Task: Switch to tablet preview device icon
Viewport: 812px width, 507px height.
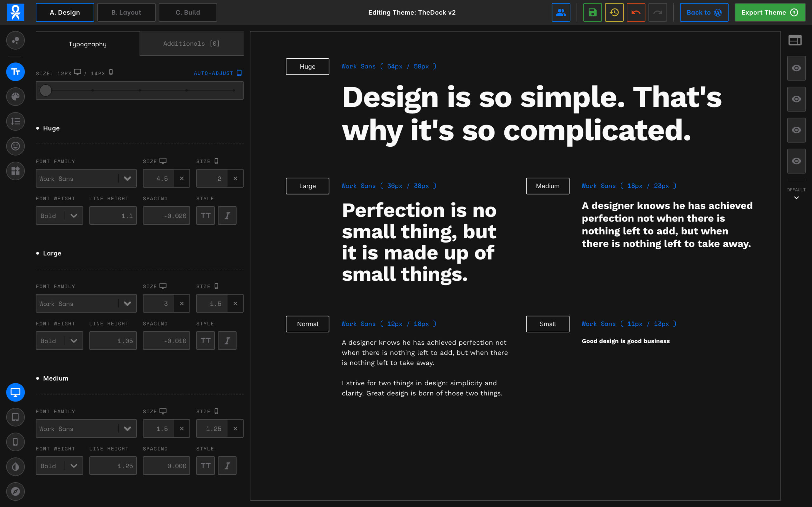Action: [16, 417]
